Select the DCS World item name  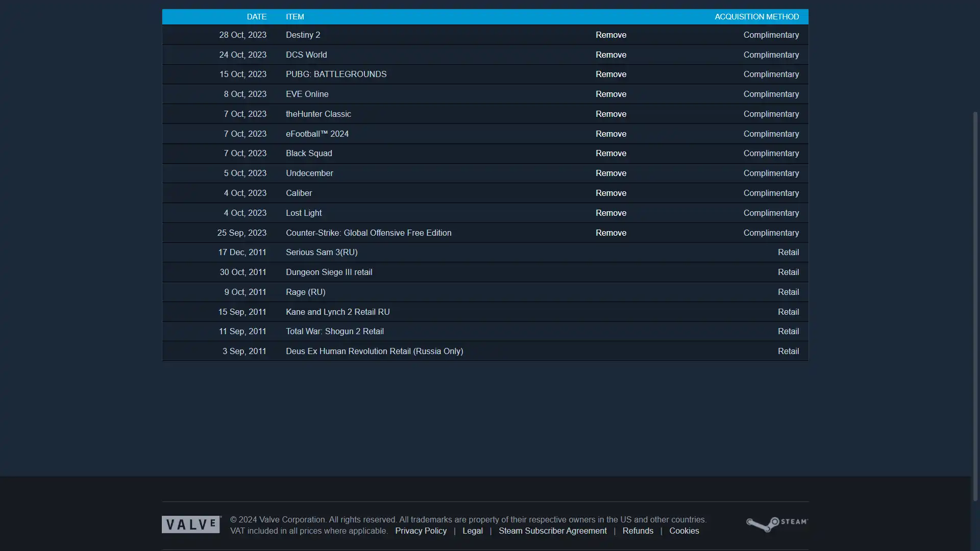(x=306, y=55)
